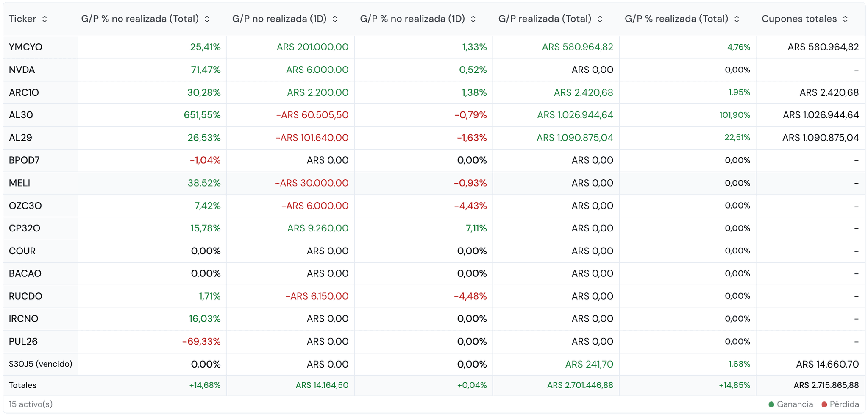This screenshot has width=868, height=415.
Task: Click -ARS 101.640,00 in AL29 row
Action: coord(312,138)
